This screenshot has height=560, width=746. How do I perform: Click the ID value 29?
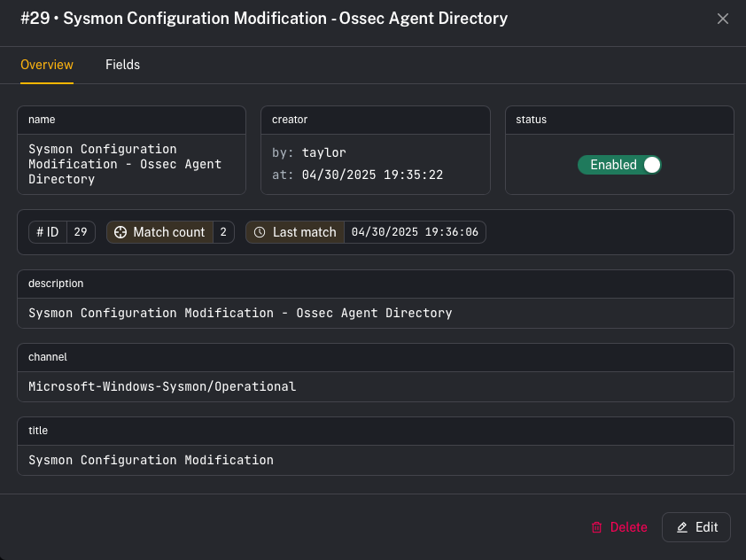(81, 232)
